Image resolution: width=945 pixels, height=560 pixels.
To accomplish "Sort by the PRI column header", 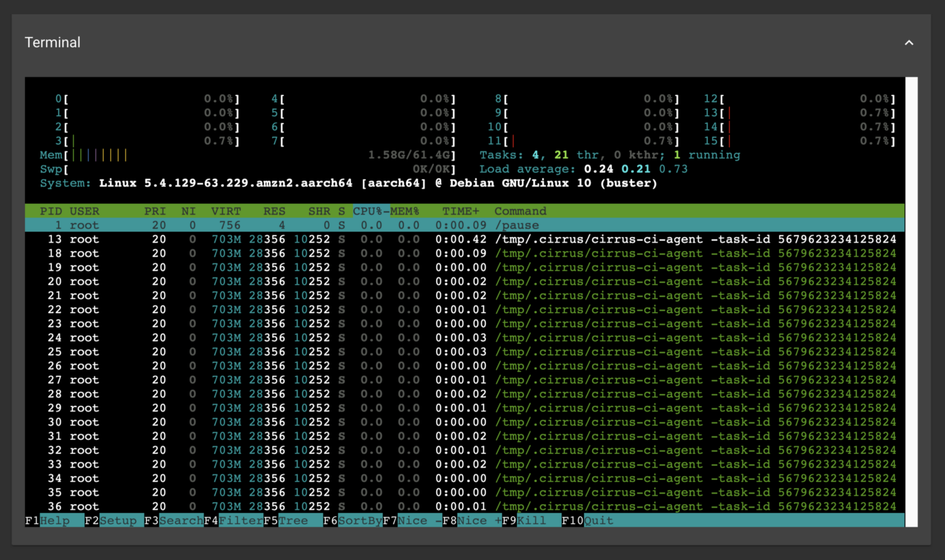I will tap(155, 211).
